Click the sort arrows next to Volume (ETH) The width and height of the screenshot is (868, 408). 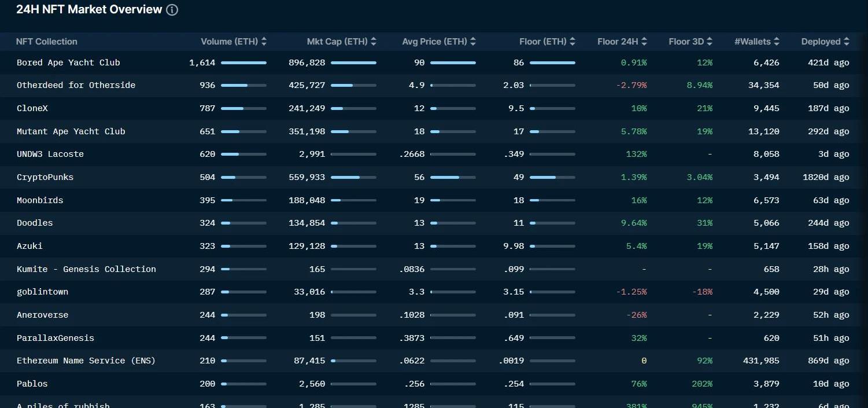264,42
